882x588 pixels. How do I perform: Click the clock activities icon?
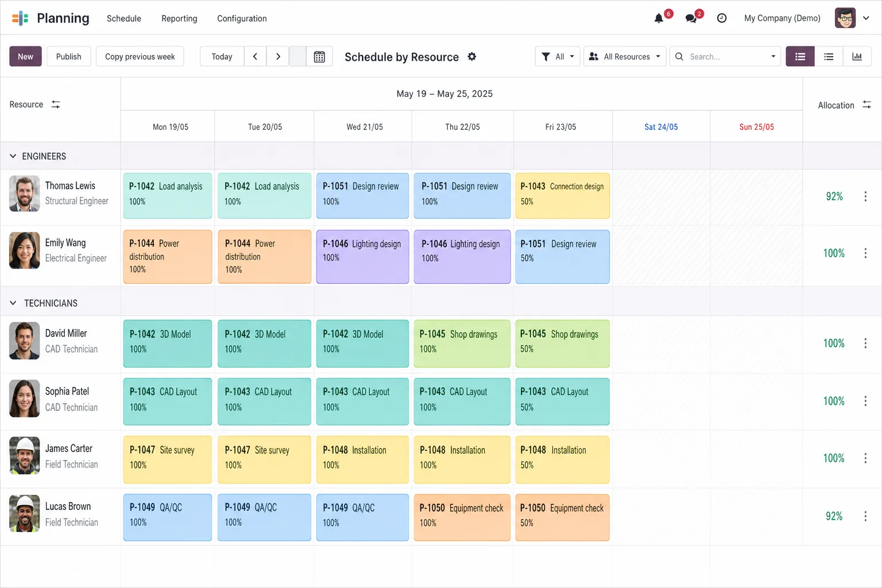pyautogui.click(x=722, y=18)
